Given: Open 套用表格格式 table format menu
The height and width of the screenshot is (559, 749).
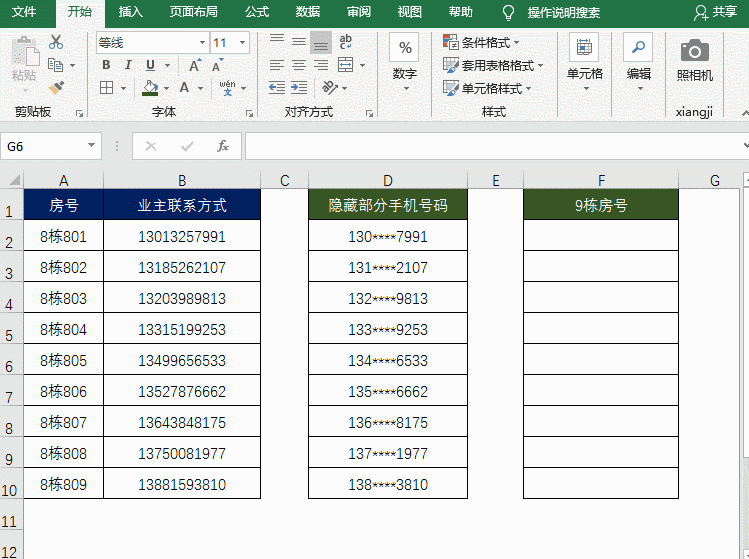Looking at the screenshot, I should pyautogui.click(x=493, y=65).
